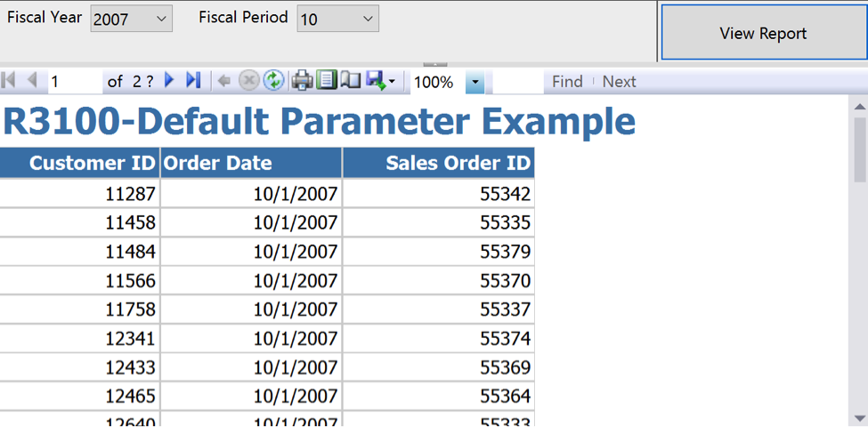Open page setup icon

[x=351, y=81]
